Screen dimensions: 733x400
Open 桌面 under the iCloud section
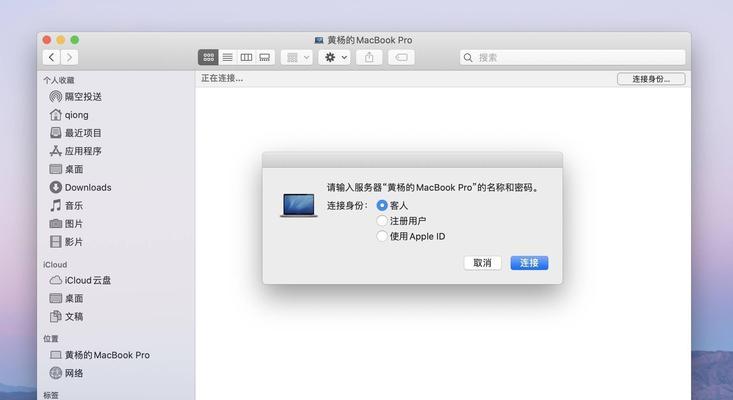pyautogui.click(x=66, y=298)
